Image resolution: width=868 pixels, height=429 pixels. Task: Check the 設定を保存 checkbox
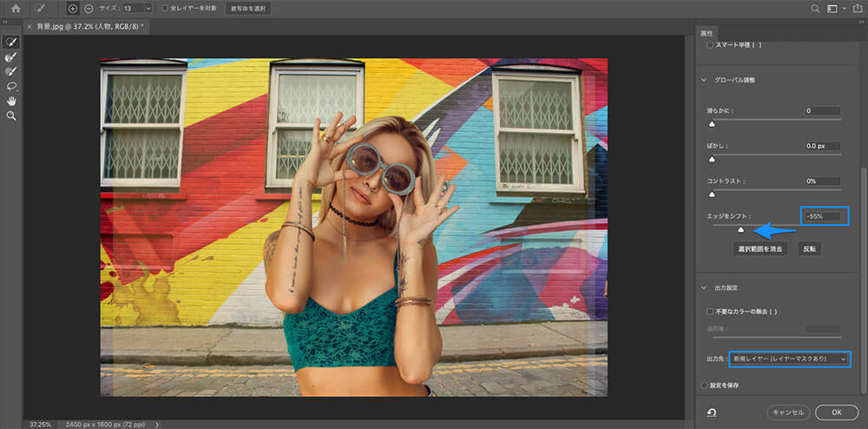[704, 386]
